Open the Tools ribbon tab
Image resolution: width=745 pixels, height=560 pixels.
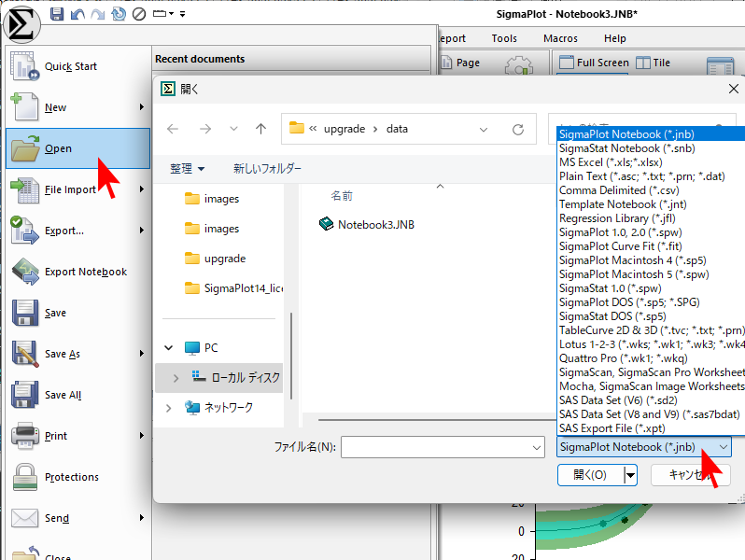coord(504,38)
